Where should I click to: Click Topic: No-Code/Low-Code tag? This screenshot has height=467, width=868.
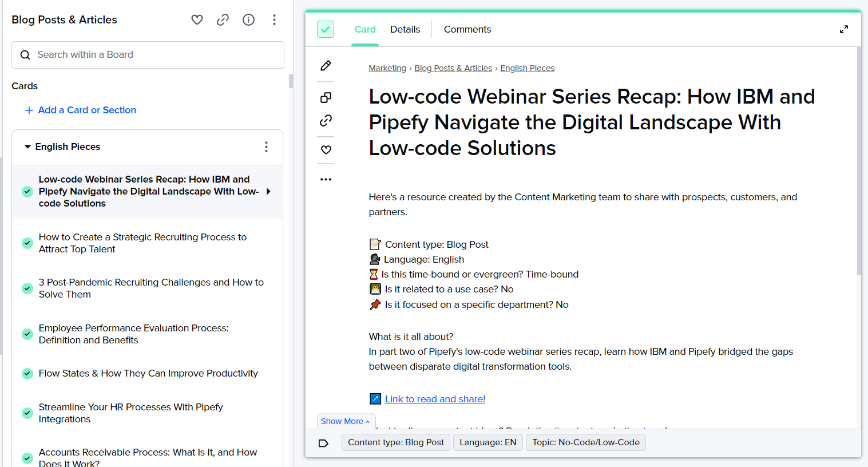click(586, 443)
